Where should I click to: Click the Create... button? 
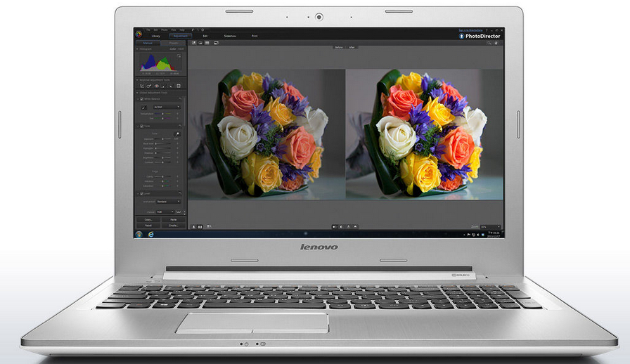point(173,226)
